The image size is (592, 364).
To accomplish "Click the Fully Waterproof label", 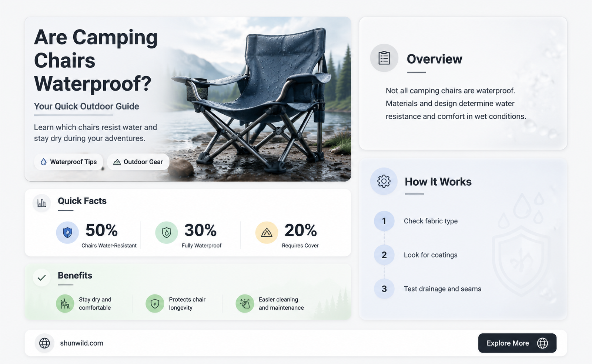I will click(201, 246).
